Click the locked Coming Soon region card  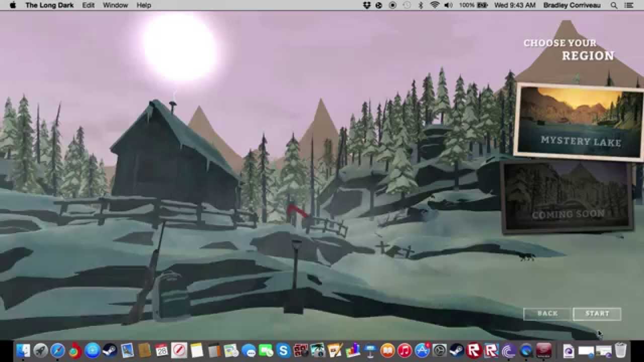[567, 198]
